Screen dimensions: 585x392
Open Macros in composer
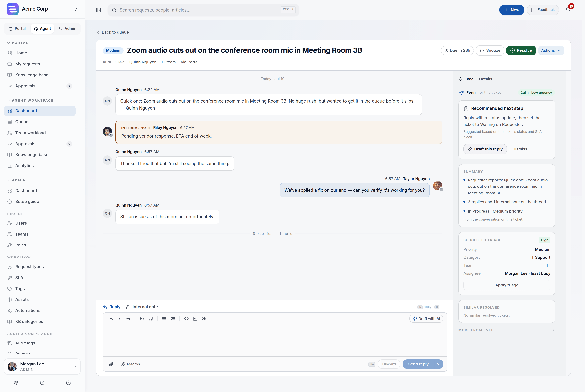131,364
